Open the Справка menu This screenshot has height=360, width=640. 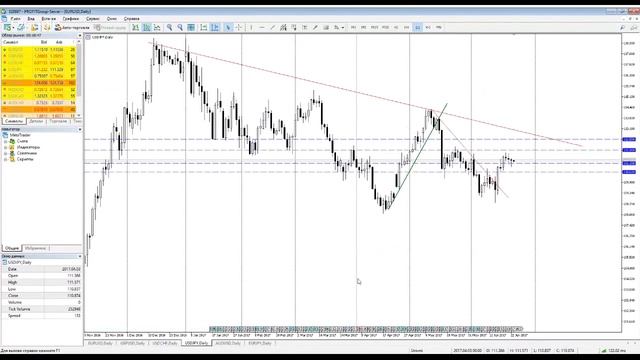pyautogui.click(x=131, y=19)
